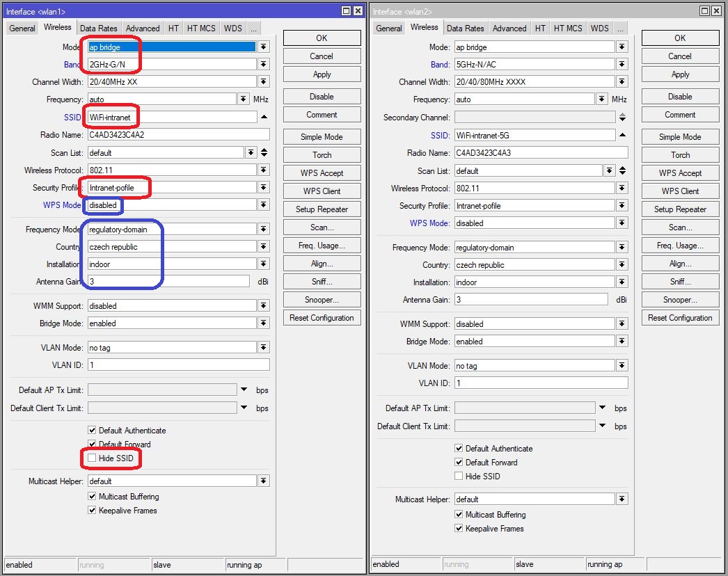Image resolution: width=728 pixels, height=576 pixels.
Task: Open the more tabs button in wlan1
Action: click(x=253, y=29)
